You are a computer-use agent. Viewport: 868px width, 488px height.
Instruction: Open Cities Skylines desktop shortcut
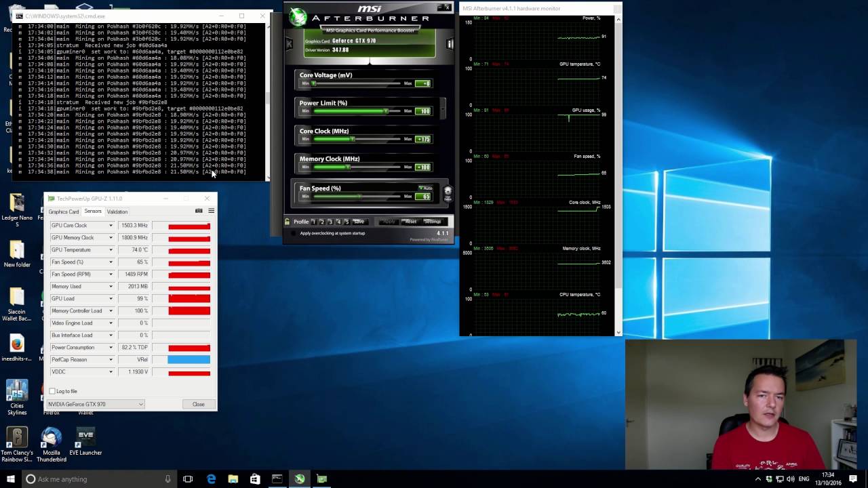(x=17, y=398)
